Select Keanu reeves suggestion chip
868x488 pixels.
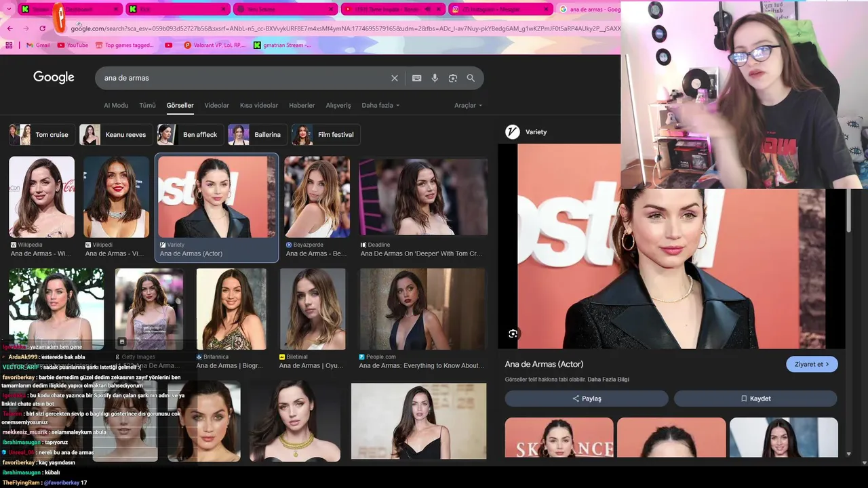(116, 135)
